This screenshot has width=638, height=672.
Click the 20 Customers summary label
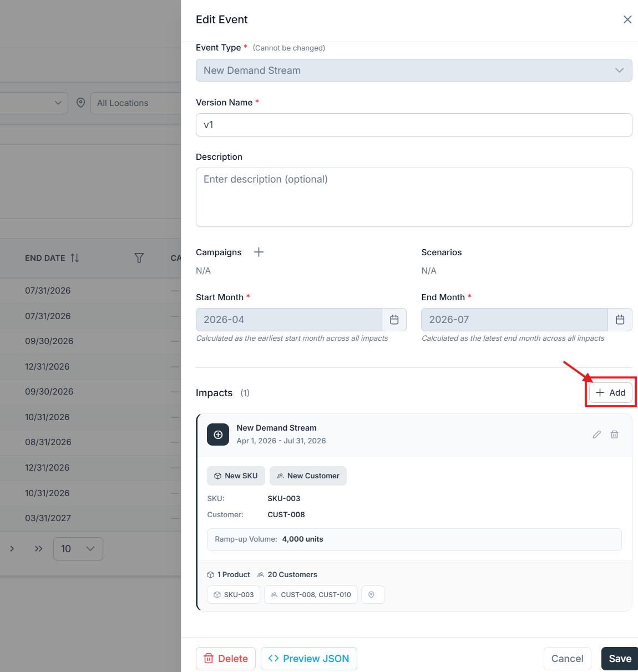(287, 574)
